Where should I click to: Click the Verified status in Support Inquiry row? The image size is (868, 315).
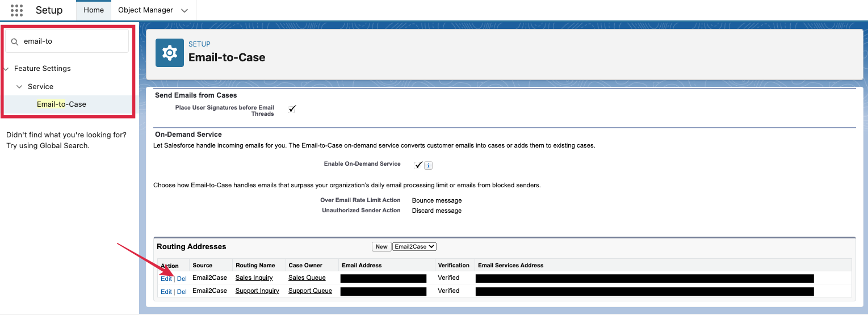click(448, 291)
